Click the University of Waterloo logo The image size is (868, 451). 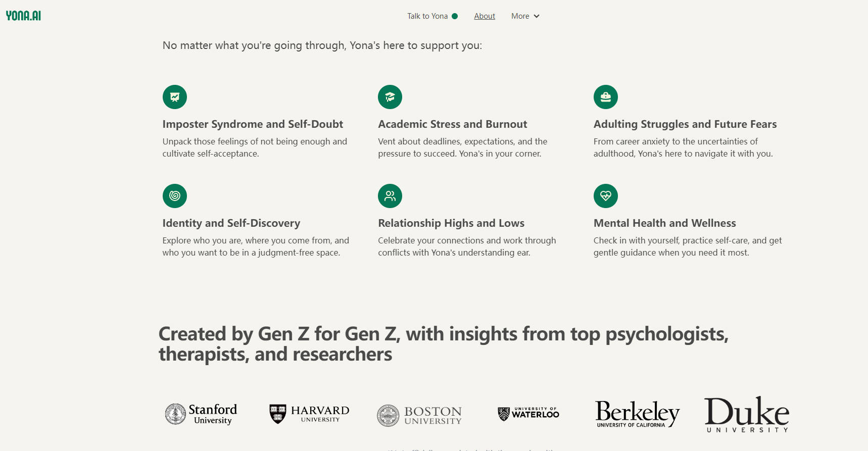tap(528, 414)
